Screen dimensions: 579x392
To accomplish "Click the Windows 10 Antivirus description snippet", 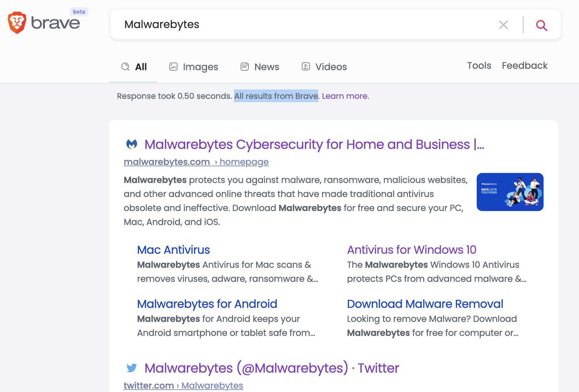I will tap(437, 272).
